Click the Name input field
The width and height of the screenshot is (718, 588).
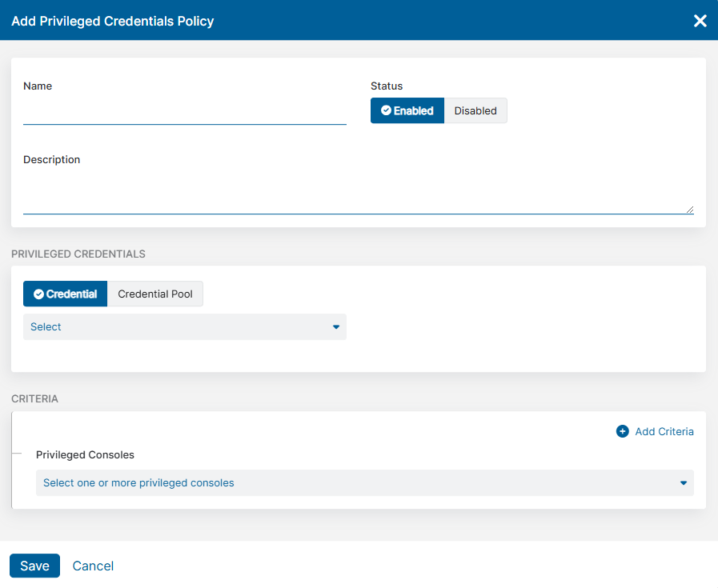[x=185, y=110]
